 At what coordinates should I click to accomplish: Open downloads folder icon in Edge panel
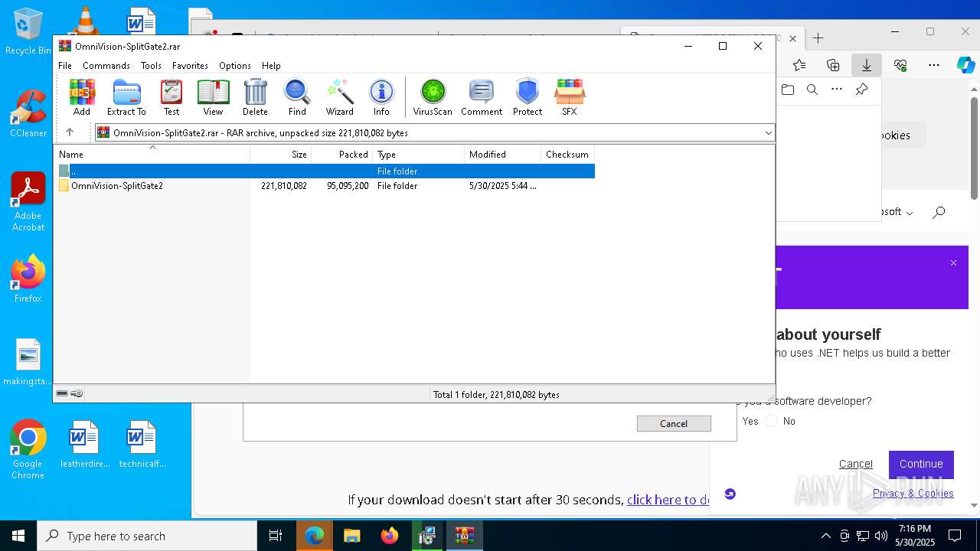788,90
